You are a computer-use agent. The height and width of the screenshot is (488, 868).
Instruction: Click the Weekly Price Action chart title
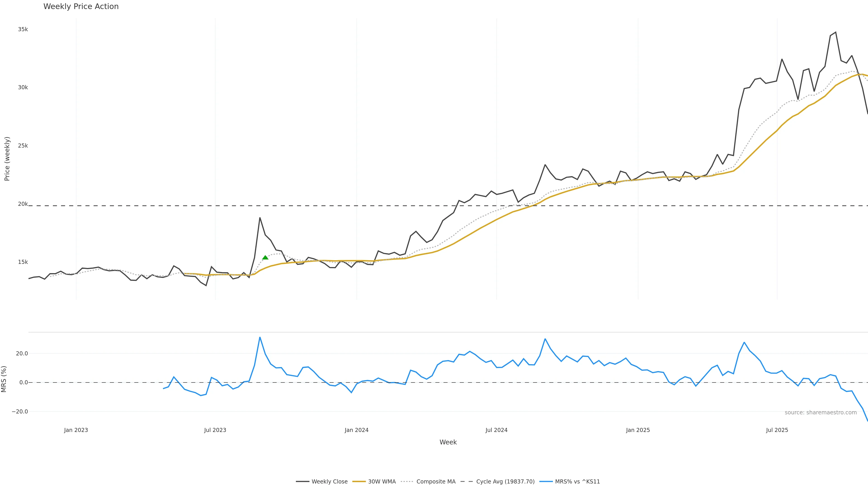tap(81, 6)
